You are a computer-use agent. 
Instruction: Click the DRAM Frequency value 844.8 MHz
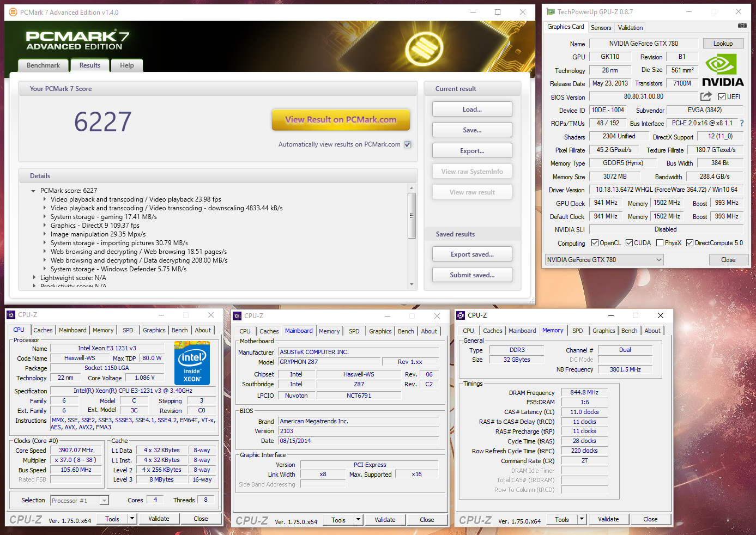(584, 392)
